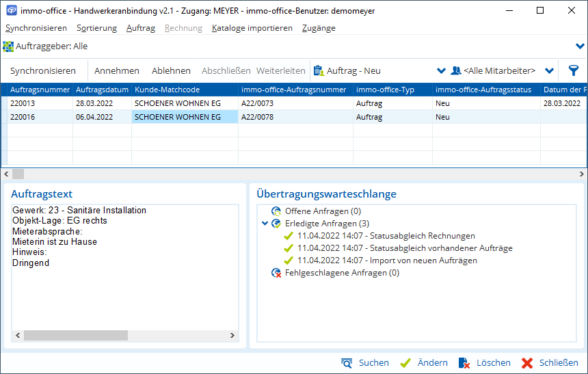This screenshot has width=588, height=374.
Task: Click the filter funnel icon
Action: (573, 70)
